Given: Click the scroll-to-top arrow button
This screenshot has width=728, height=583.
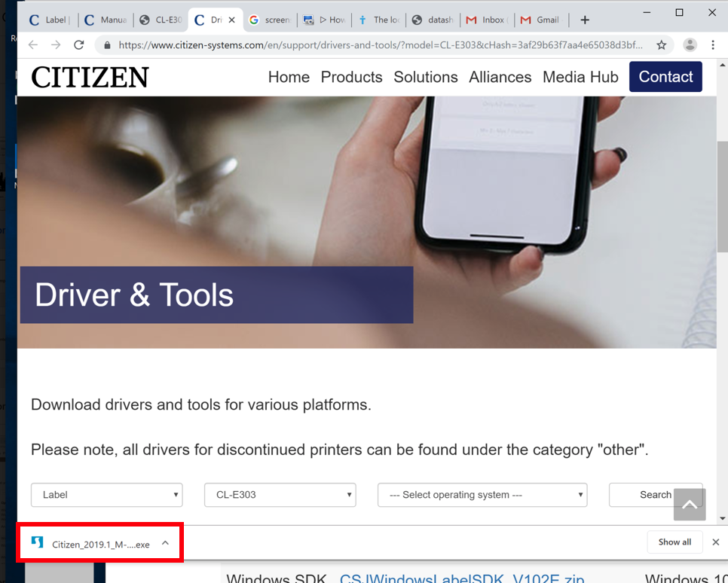Looking at the screenshot, I should pyautogui.click(x=690, y=505).
